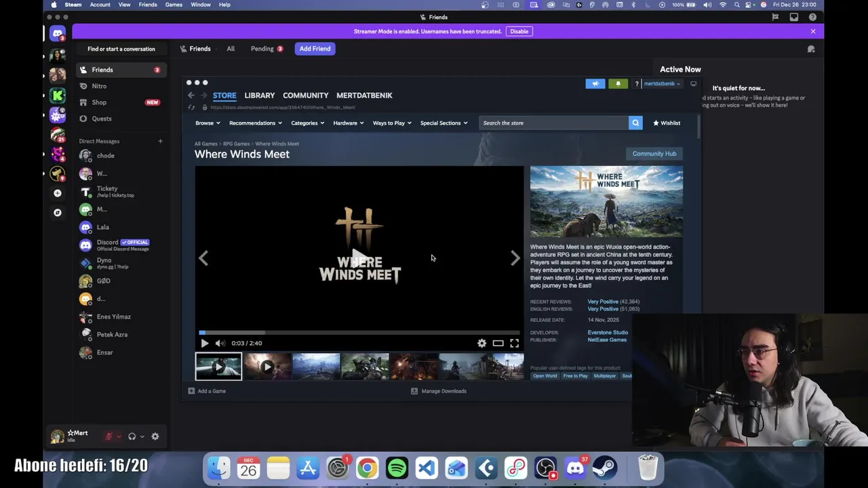The image size is (868, 488).
Task: Open the green K server in Discord
Action: tap(58, 95)
